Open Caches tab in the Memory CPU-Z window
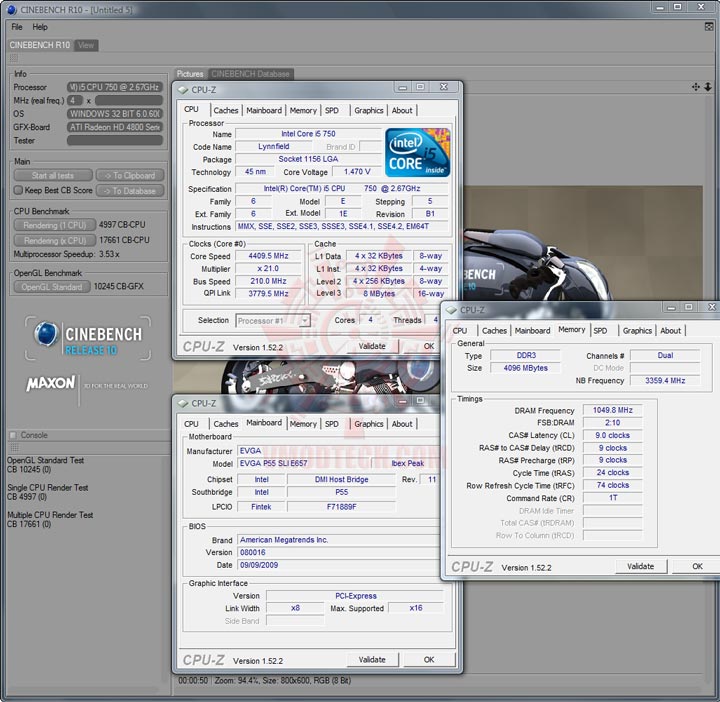The width and height of the screenshot is (720, 702). (x=495, y=331)
